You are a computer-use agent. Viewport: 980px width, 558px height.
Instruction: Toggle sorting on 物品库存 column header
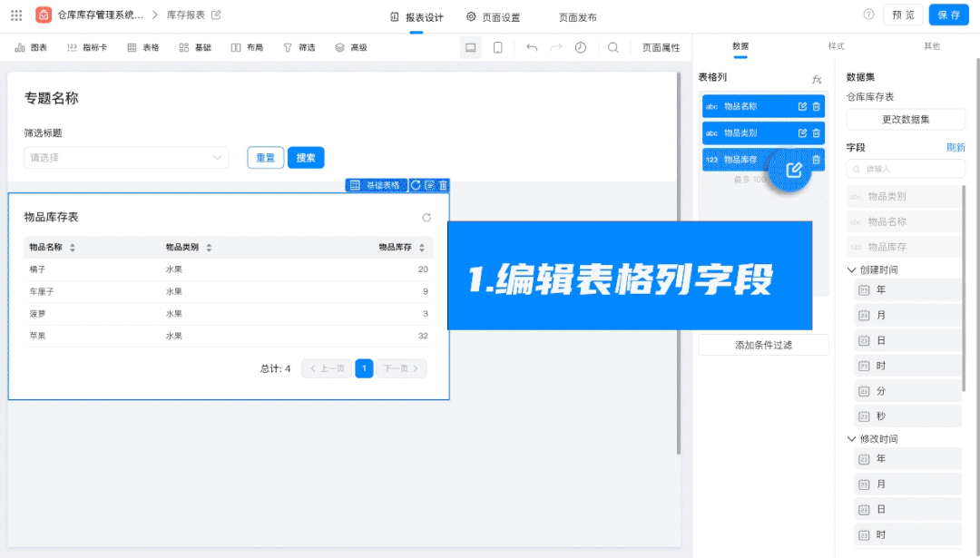pos(422,248)
